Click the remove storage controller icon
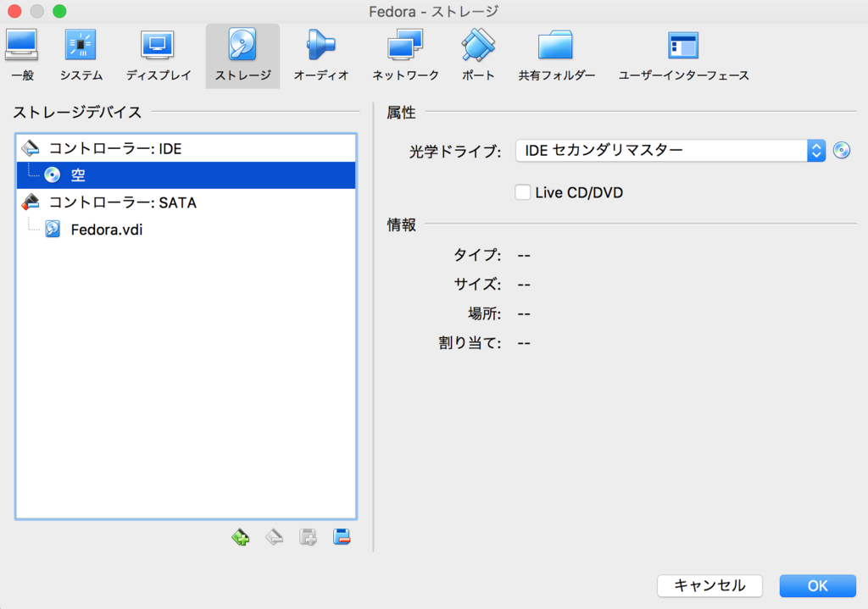Viewport: 868px width, 609px height. [x=273, y=536]
